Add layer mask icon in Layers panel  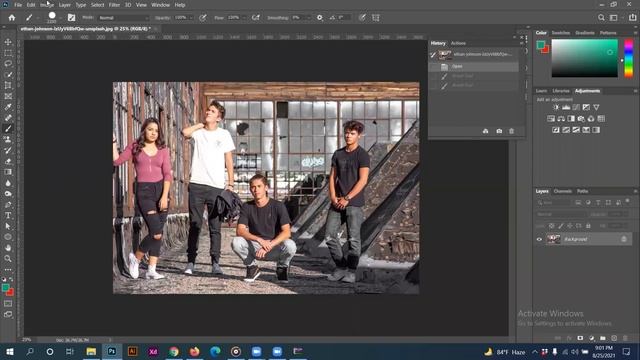tap(580, 338)
